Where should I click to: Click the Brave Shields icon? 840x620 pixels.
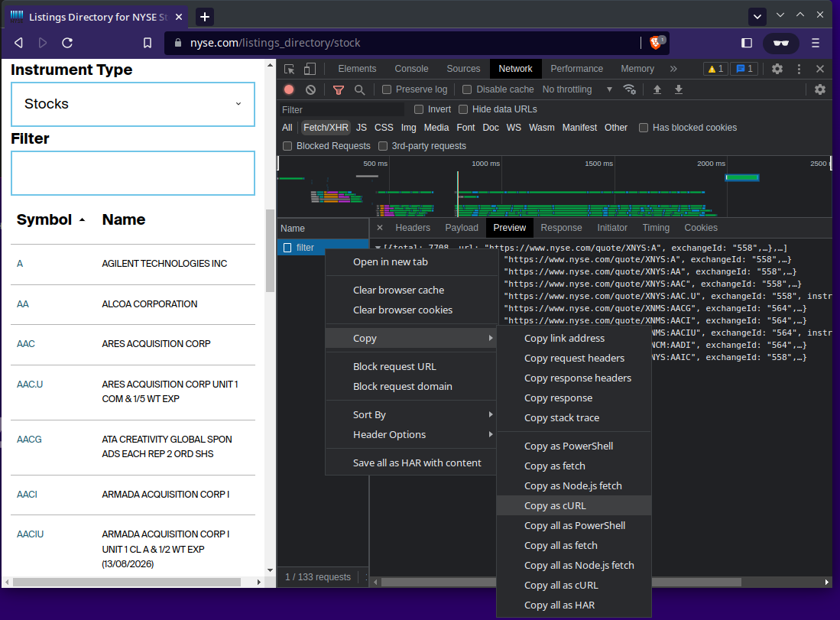(x=656, y=43)
